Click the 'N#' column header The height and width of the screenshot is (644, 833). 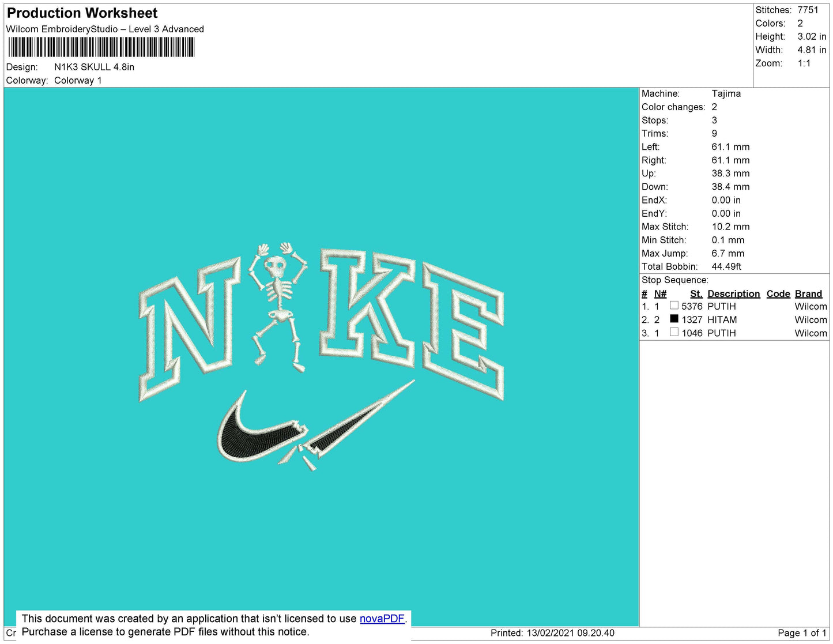(x=660, y=293)
